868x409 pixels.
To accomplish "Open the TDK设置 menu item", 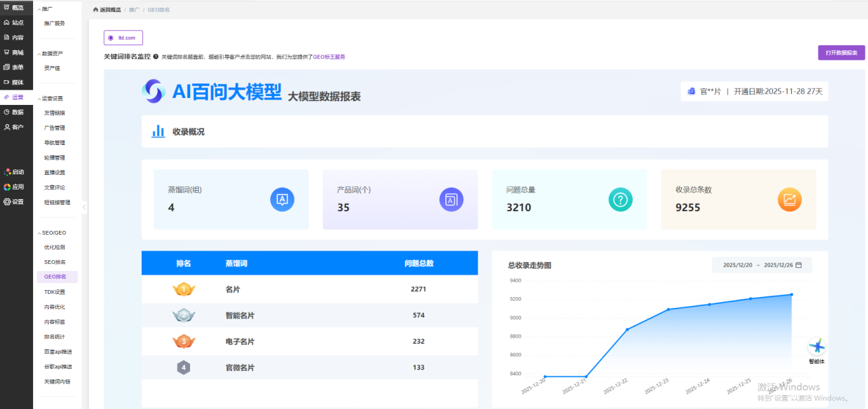I will click(57, 291).
